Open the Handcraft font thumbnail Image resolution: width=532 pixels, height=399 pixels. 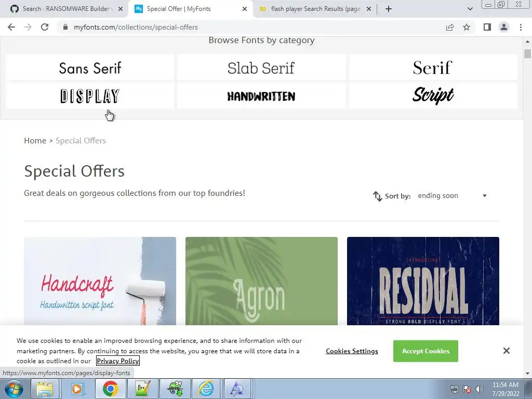(x=100, y=281)
